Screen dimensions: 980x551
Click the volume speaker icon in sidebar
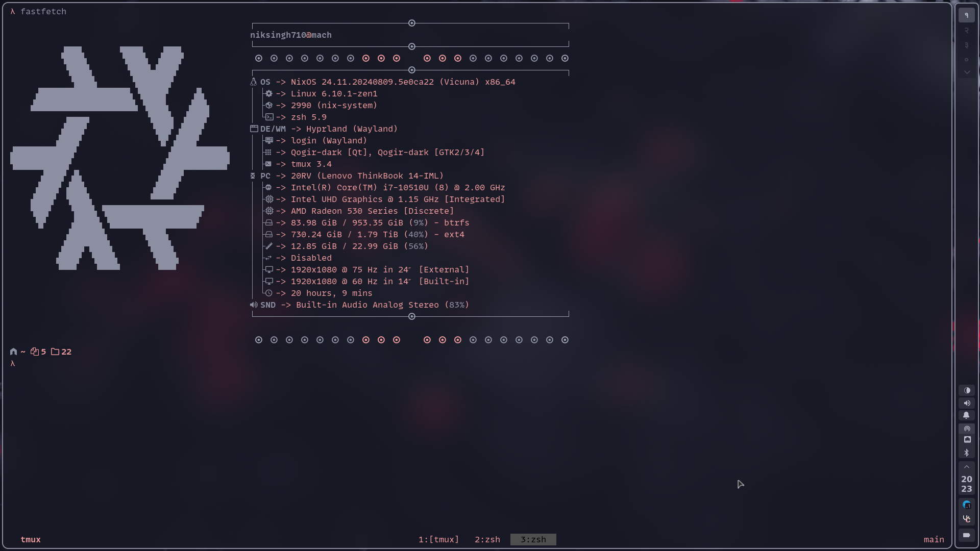(966, 403)
